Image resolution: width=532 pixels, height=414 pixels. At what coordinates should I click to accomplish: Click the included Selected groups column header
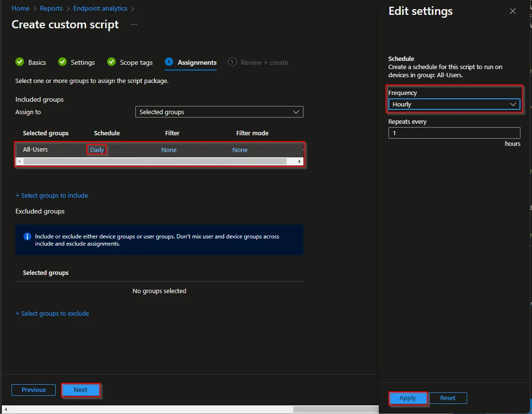[46, 133]
